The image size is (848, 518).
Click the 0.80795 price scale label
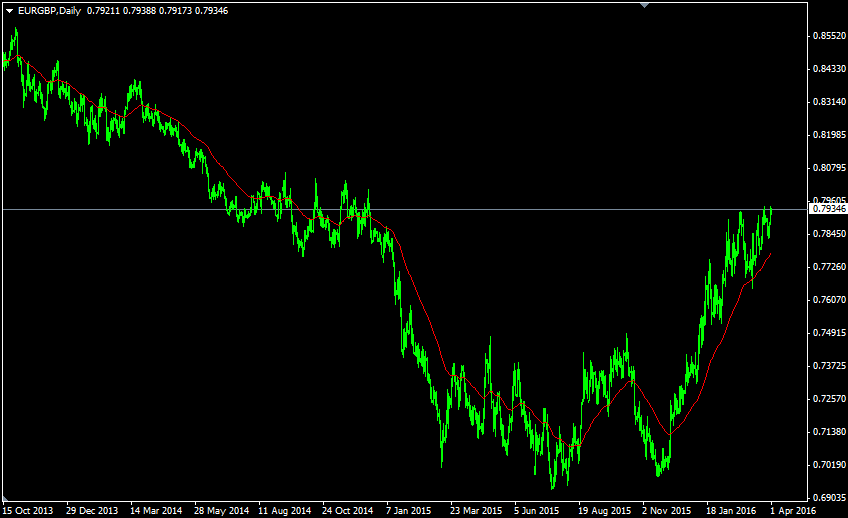click(x=830, y=168)
